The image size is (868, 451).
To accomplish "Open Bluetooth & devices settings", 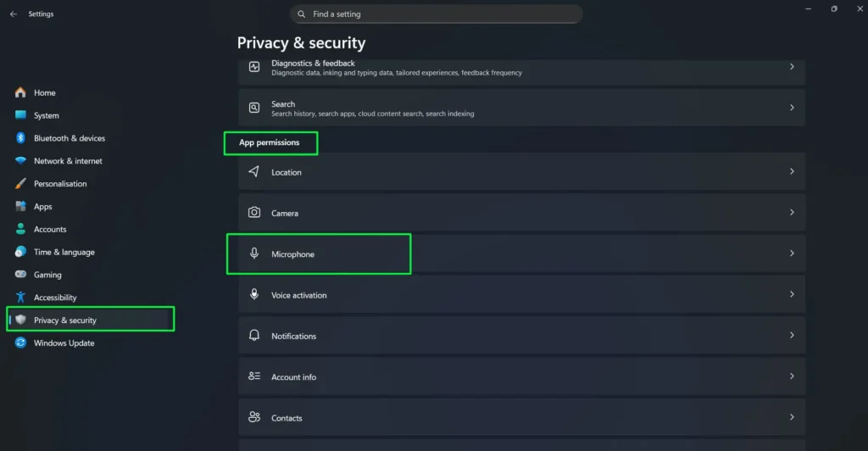I will coord(90,138).
